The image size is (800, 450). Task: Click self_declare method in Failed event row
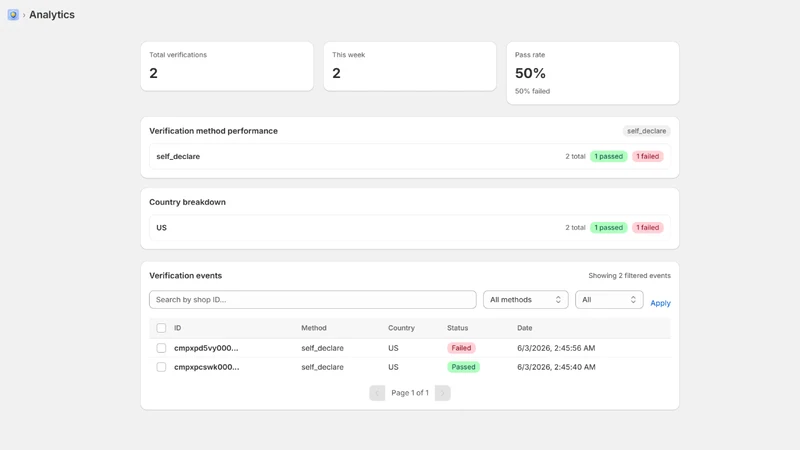point(322,348)
